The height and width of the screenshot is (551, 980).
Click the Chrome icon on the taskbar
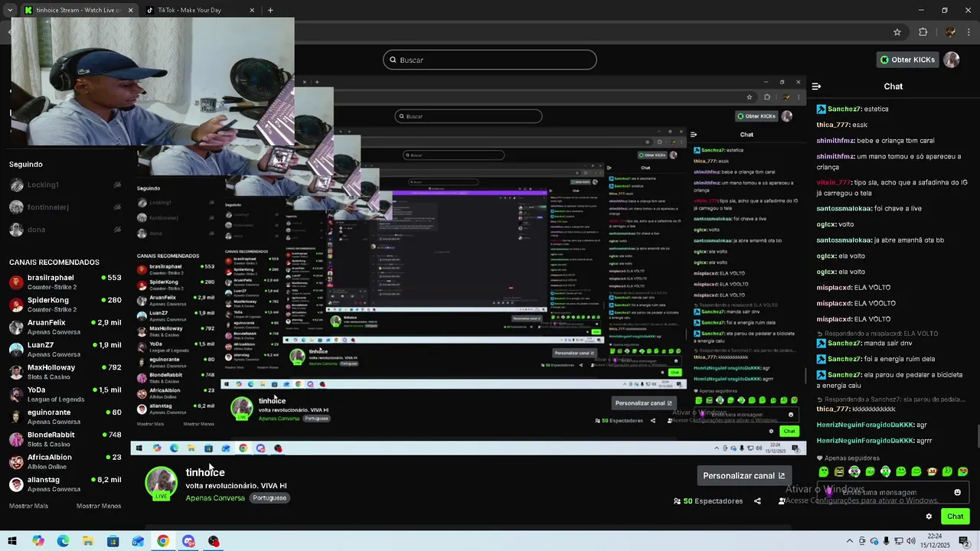tap(163, 541)
